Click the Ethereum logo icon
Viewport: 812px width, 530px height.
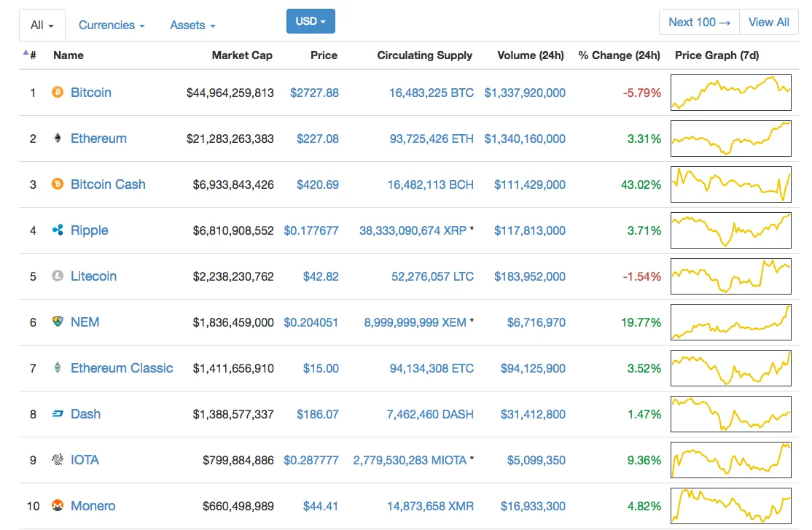(58, 138)
